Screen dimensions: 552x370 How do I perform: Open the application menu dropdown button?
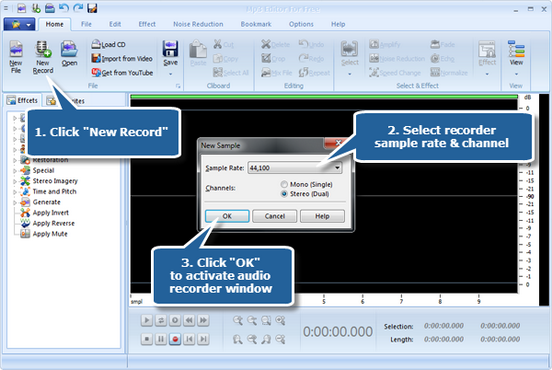(x=19, y=24)
